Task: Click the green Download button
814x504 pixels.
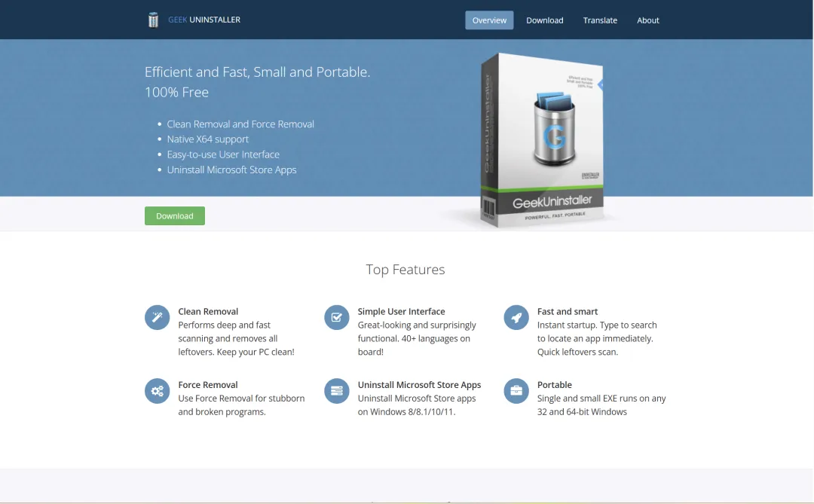Action: coord(175,216)
